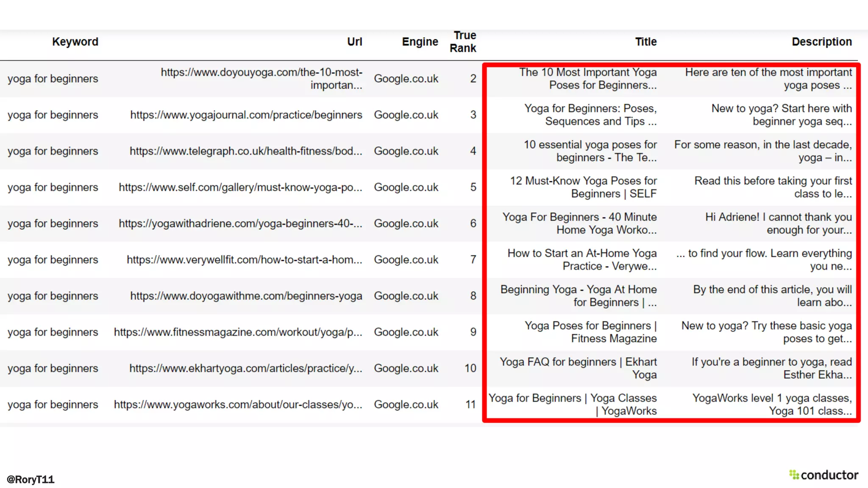The image size is (868, 488).
Task: Click the True Rank column header
Action: point(463,42)
